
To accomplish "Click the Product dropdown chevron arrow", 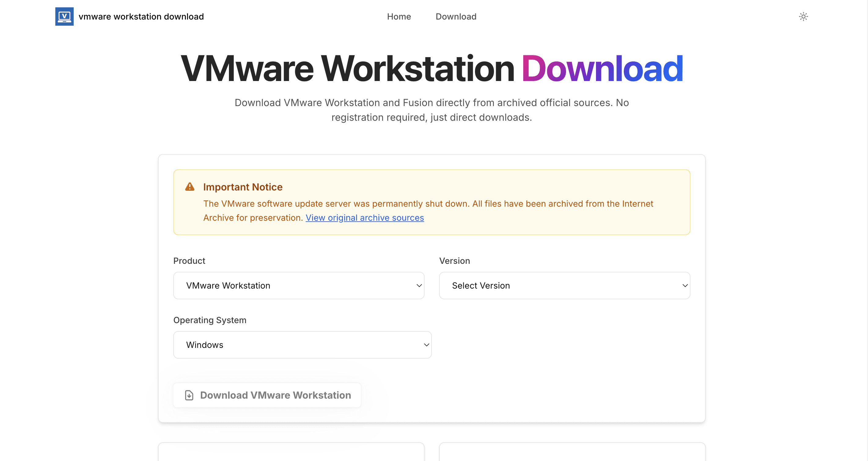I will coord(419,286).
